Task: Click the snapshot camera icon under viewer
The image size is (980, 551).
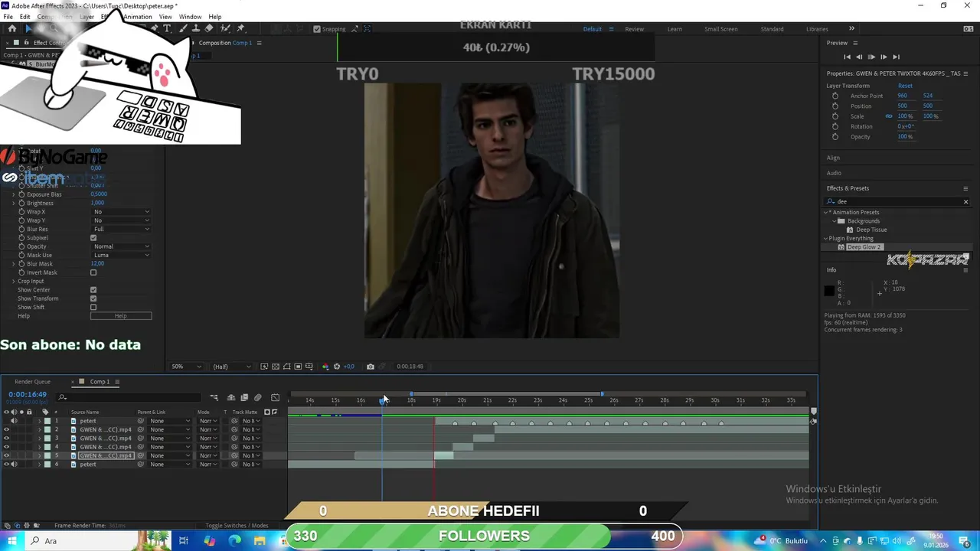Action: click(x=371, y=367)
